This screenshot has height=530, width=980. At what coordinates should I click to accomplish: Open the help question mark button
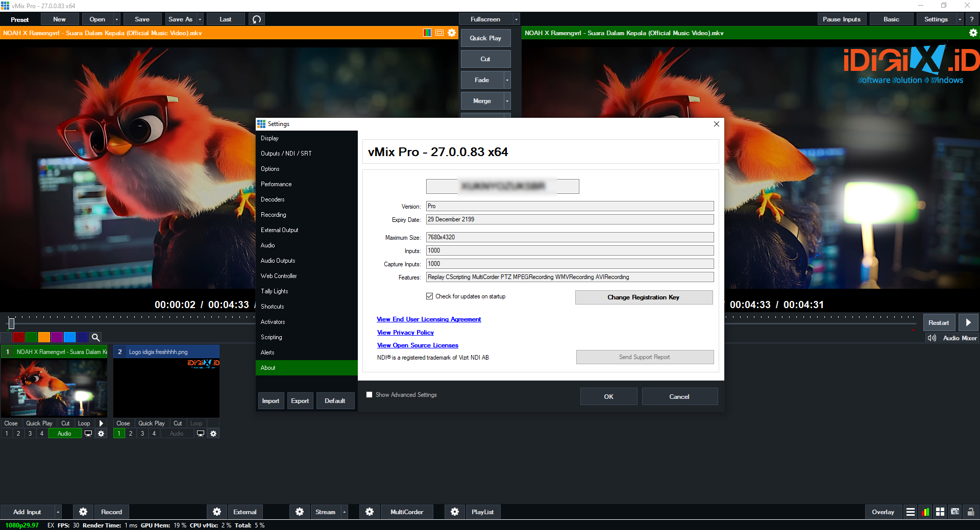coord(972,19)
